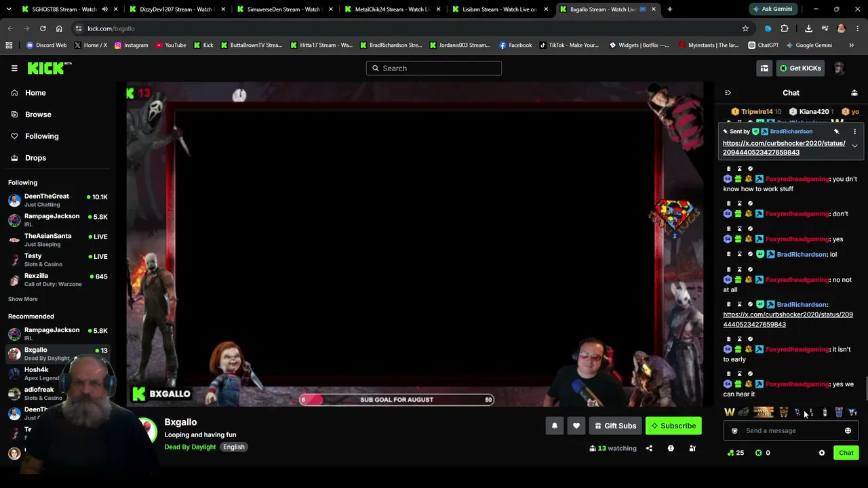This screenshot has height=488, width=868.
Task: Open the chat gift leaderboard icon
Action: [x=854, y=93]
